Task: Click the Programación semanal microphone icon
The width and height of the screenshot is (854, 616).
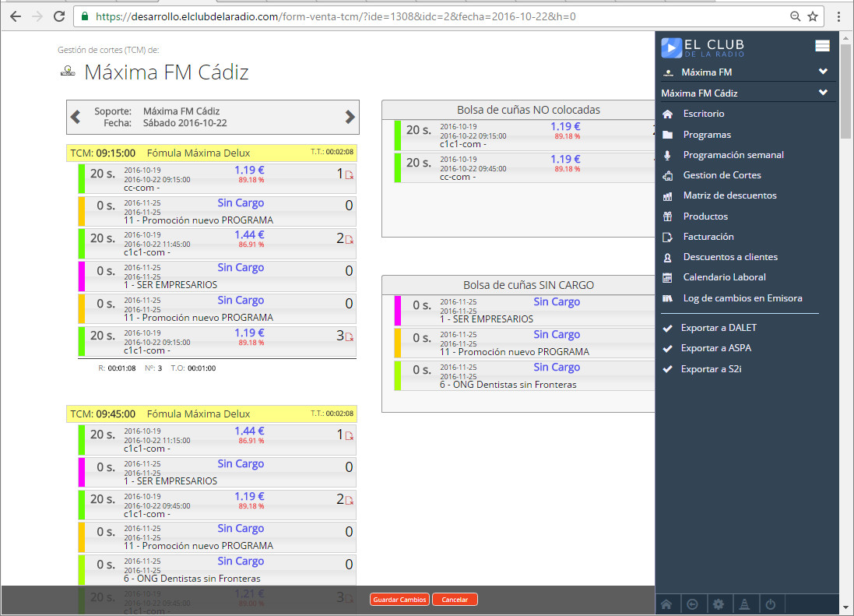Action: tap(667, 155)
